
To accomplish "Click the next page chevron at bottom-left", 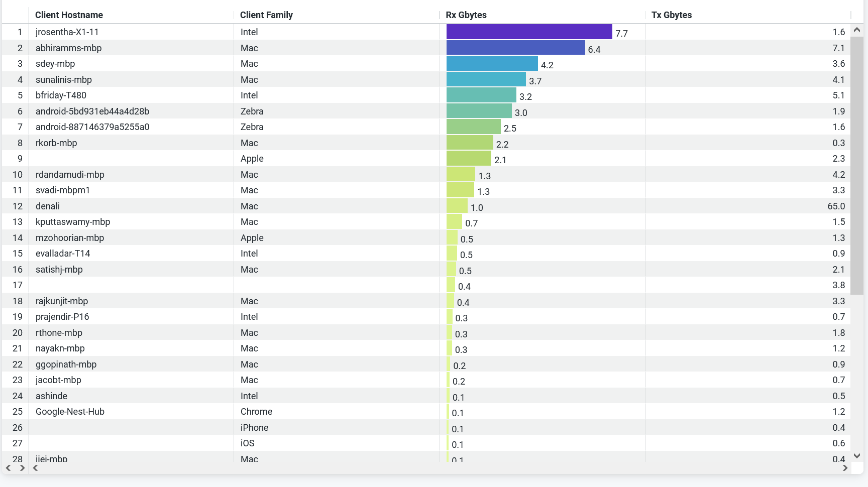I will [22, 468].
